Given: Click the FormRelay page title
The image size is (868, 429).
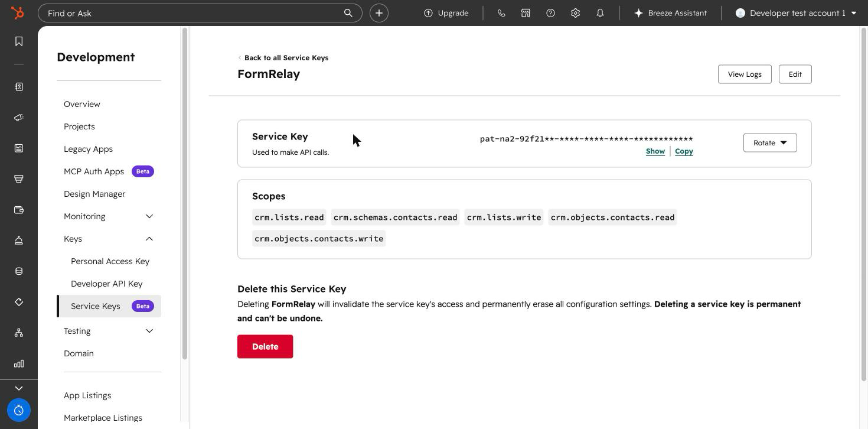Looking at the screenshot, I should click(269, 74).
